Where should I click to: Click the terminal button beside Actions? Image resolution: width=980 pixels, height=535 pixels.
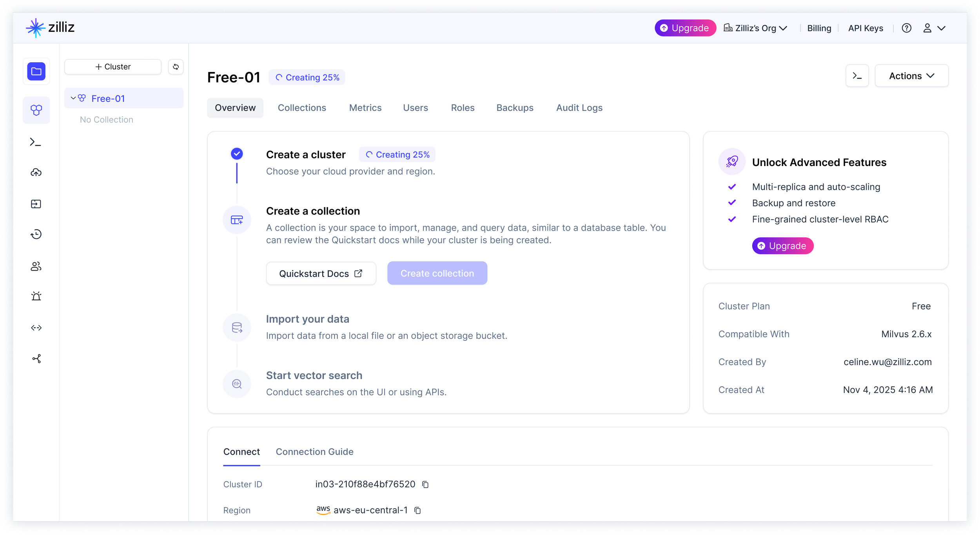(857, 76)
